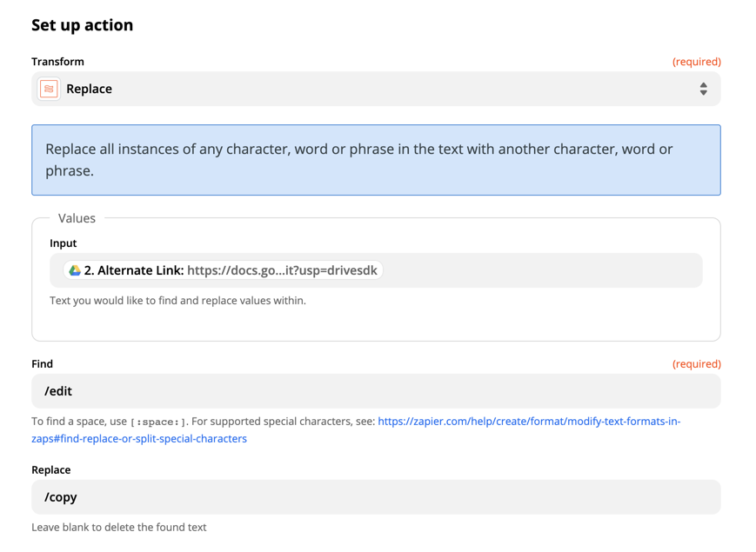Click the Input label in Values section
The image size is (756, 552).
coord(63,243)
